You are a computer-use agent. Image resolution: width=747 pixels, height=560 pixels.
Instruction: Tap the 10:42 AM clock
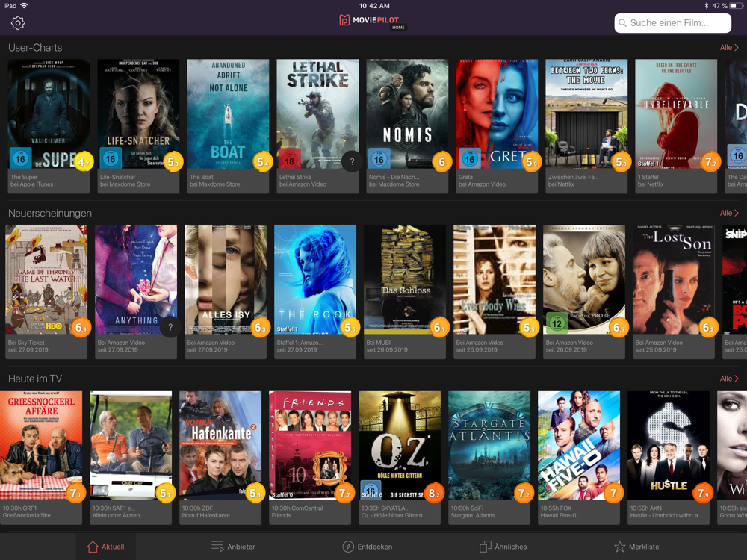[374, 6]
